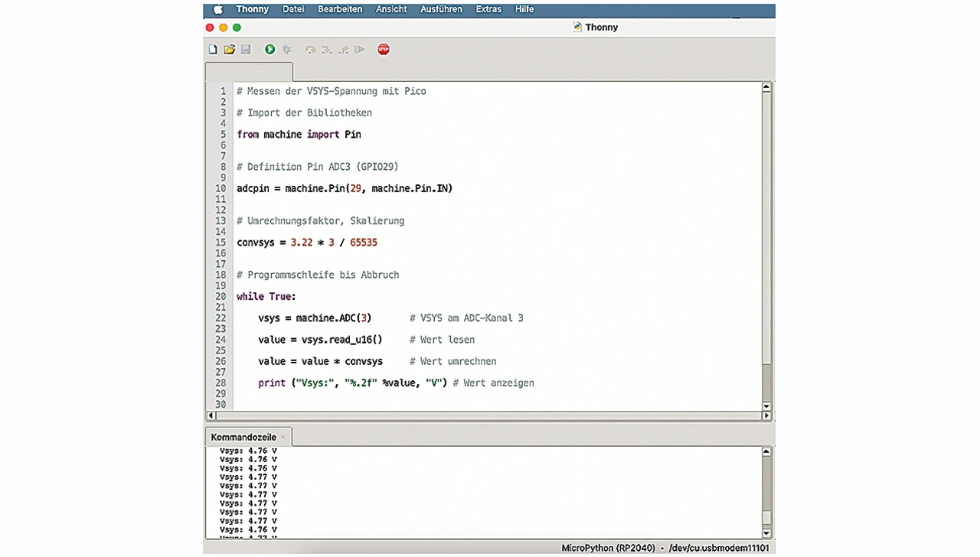Screen dimensions: 980x557
Task: Click the Resume debug icon
Action: pos(359,50)
